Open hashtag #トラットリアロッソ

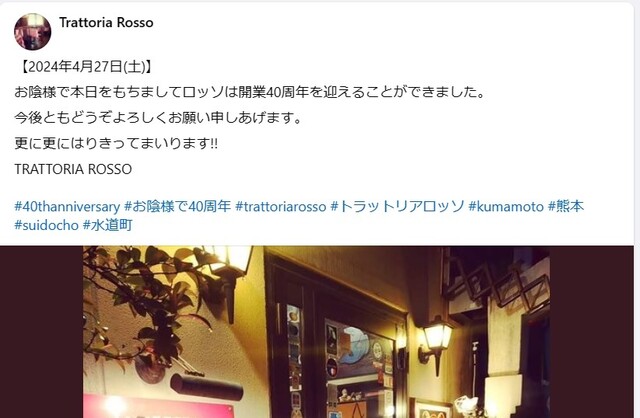click(x=397, y=207)
